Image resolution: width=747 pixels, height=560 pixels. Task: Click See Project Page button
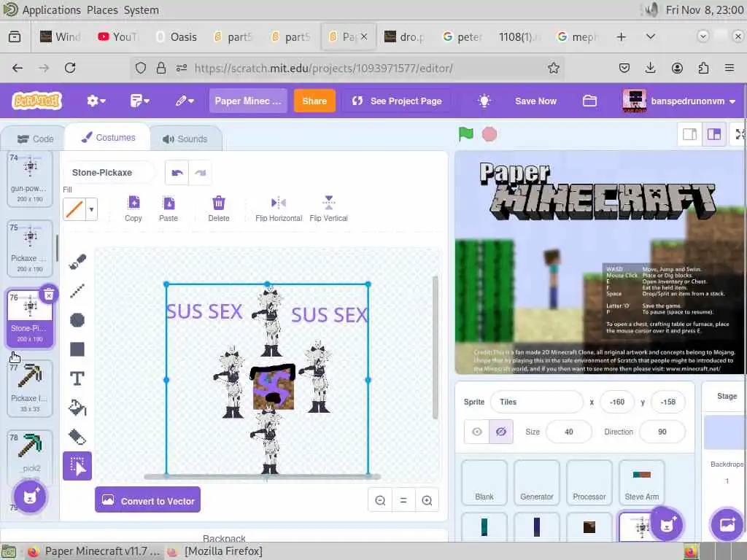point(397,101)
